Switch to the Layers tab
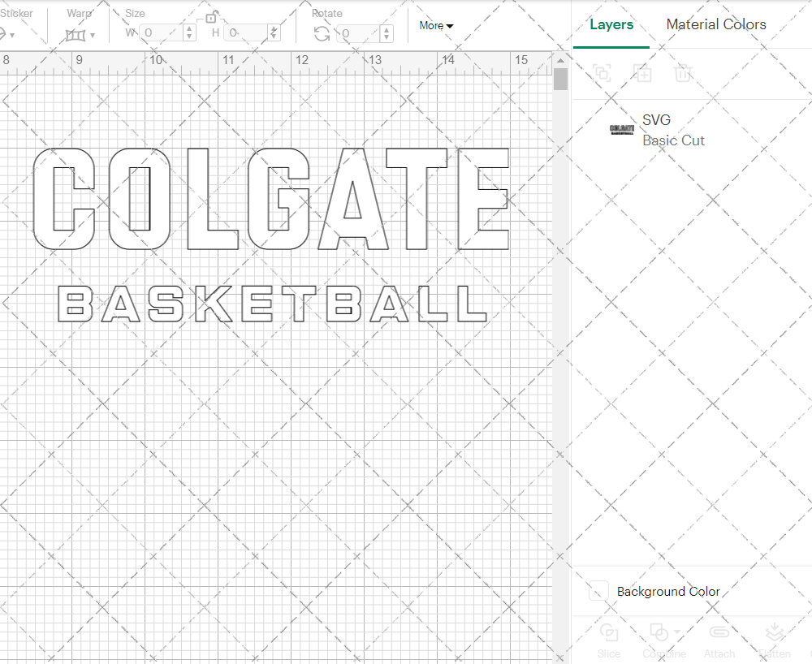The image size is (812, 664). pyautogui.click(x=611, y=24)
